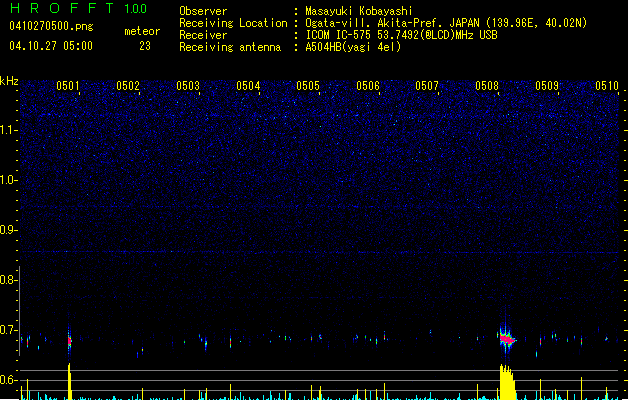Click the 1.0 kHz frequency label

(x=9, y=180)
